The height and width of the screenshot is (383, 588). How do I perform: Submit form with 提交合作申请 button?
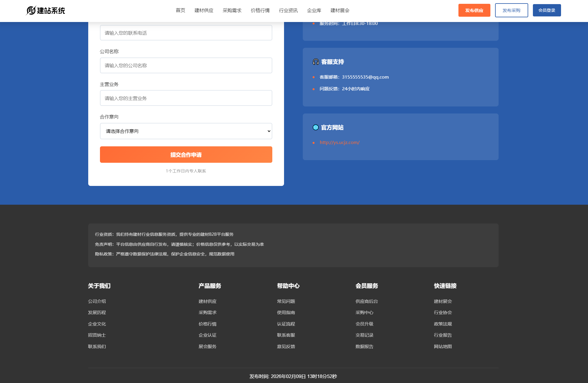point(186,155)
